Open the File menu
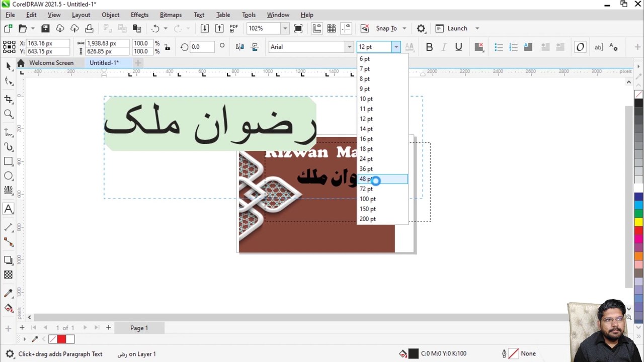The image size is (644, 362). [10, 15]
